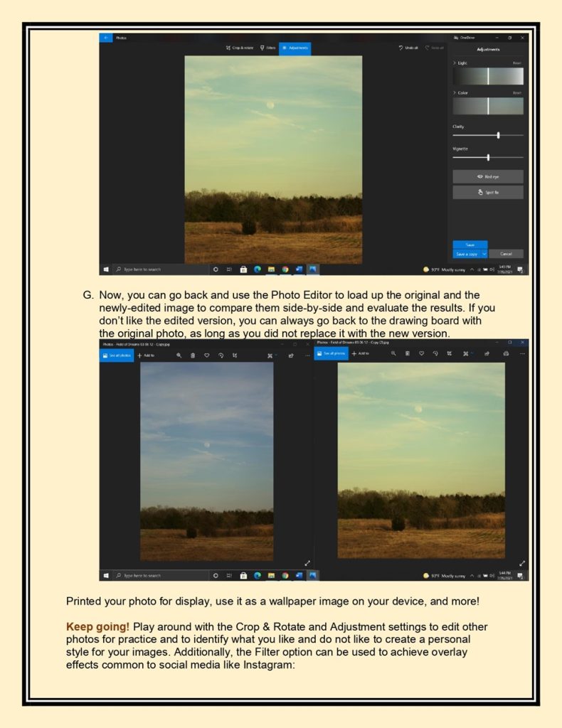
Task: Reset the Light adjustment
Action: click(x=517, y=63)
